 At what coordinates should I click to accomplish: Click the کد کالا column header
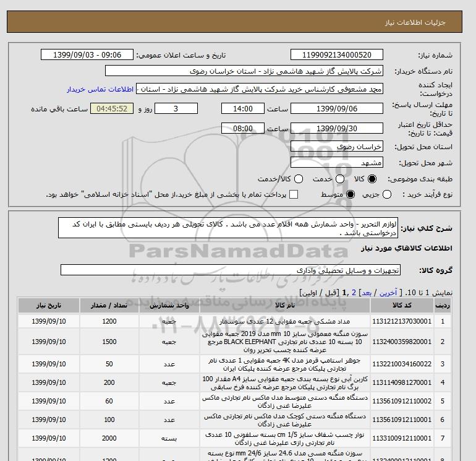click(x=401, y=306)
